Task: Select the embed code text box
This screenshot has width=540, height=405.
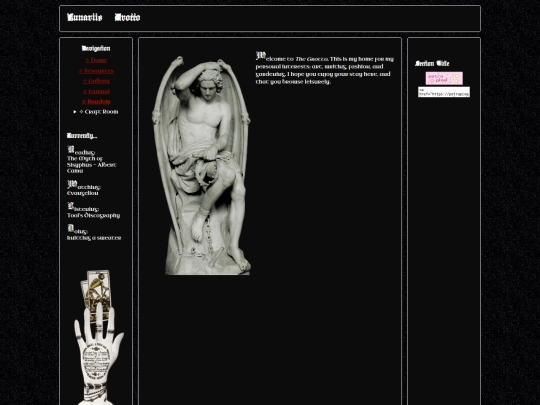Action: coord(444,92)
